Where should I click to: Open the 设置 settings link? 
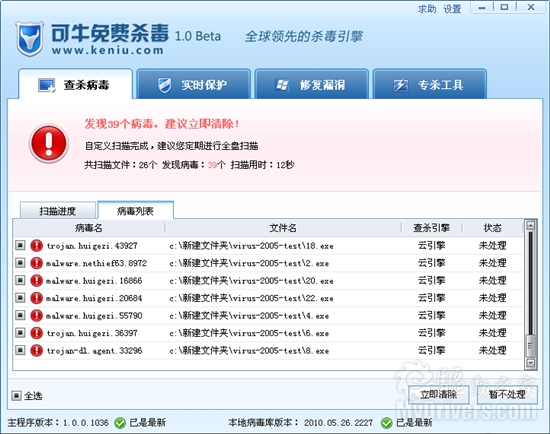tap(452, 9)
